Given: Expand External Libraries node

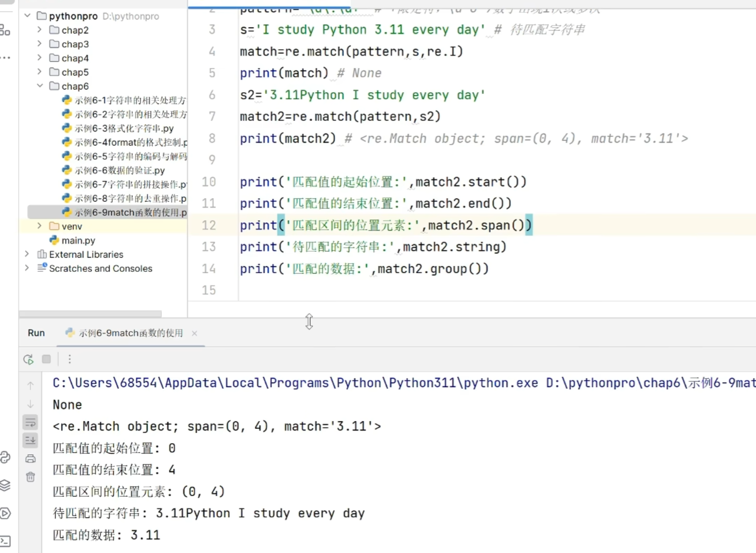Looking at the screenshot, I should click(x=27, y=254).
